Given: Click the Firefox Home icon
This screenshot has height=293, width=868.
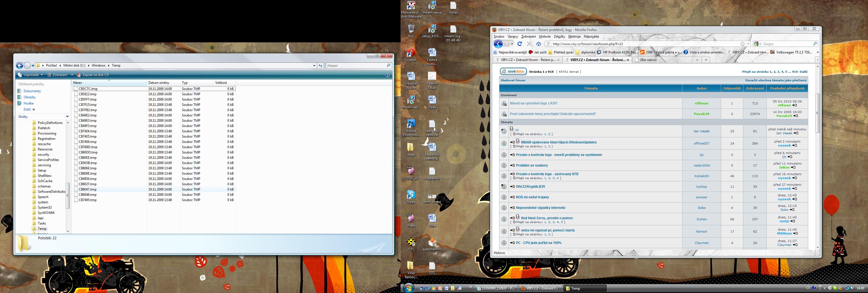Looking at the screenshot, I should pyautogui.click(x=538, y=44).
